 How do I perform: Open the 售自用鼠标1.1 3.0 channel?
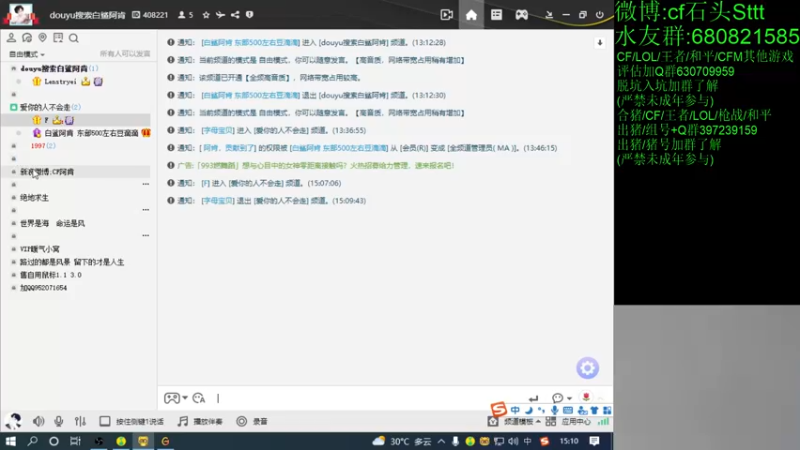51,275
